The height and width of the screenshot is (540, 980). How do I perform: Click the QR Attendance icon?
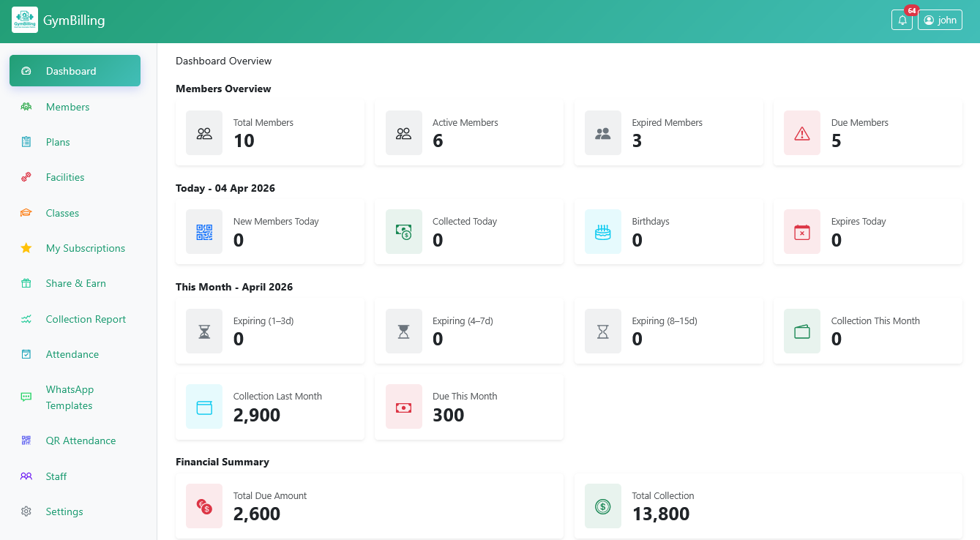point(26,440)
